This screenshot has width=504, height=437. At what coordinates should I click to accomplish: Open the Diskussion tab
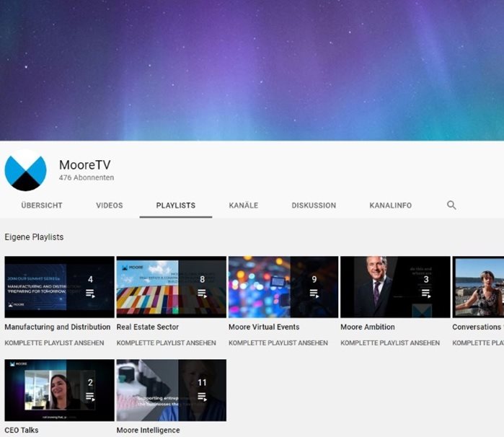tap(314, 205)
